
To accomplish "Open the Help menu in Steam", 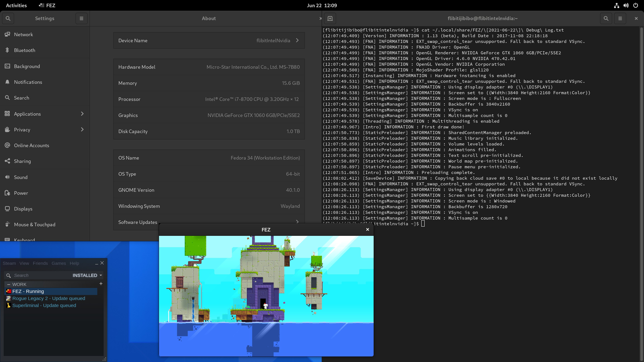I will (x=74, y=263).
